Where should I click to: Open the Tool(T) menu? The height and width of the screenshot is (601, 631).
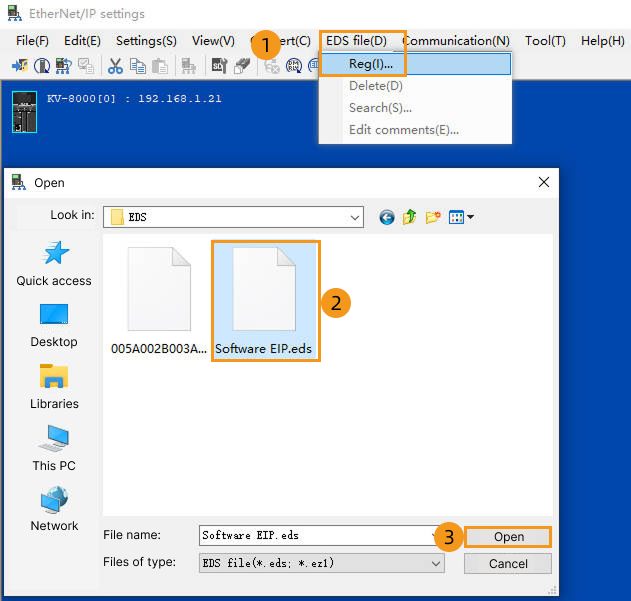(545, 41)
